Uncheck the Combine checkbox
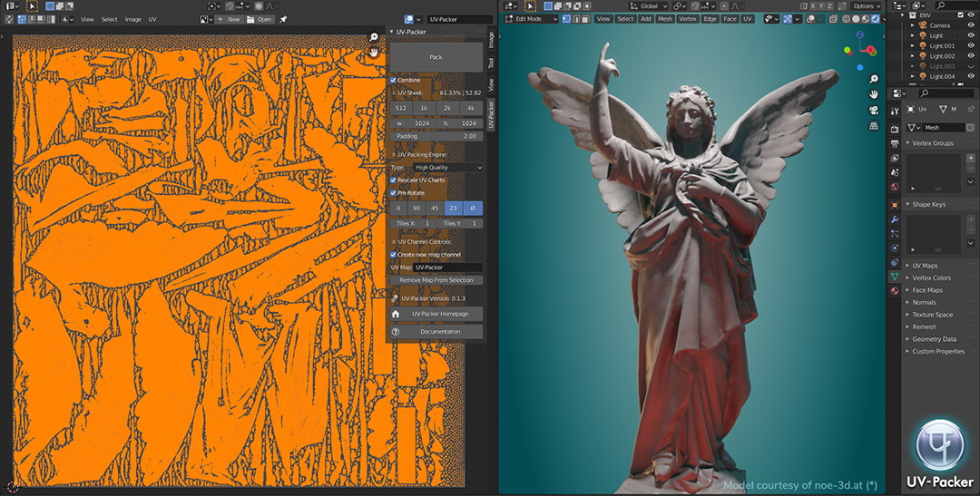Viewport: 980px width, 496px height. (394, 80)
